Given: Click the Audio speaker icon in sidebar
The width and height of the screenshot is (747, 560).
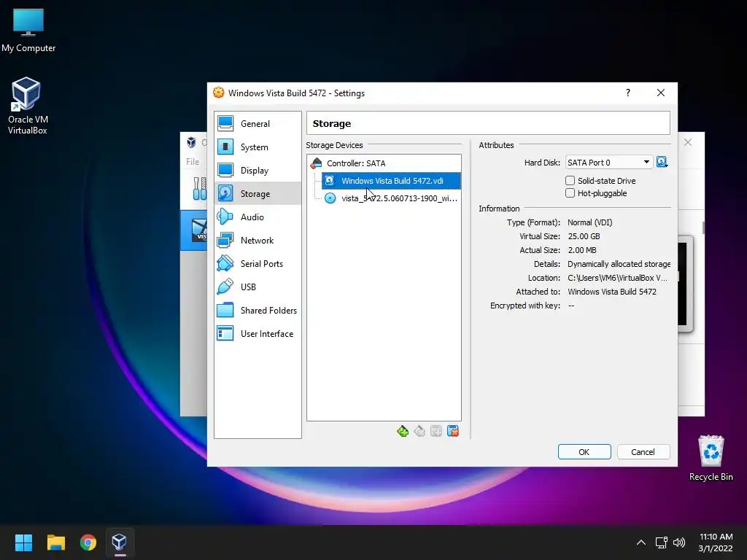Looking at the screenshot, I should pyautogui.click(x=225, y=217).
